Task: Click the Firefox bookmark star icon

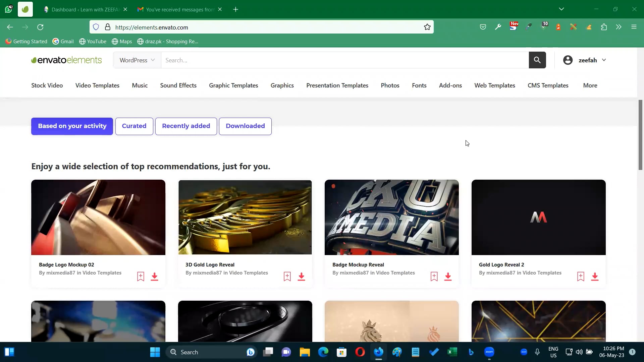Action: click(427, 27)
